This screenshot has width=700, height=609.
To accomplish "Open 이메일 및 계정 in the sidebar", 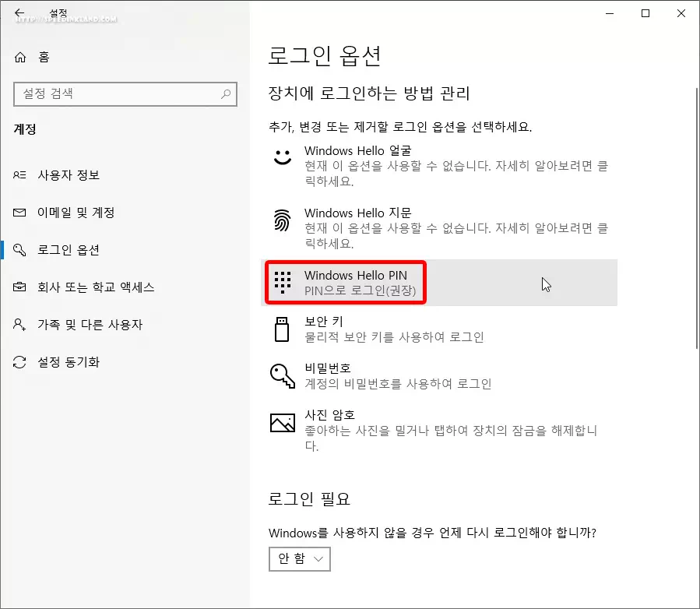I will [x=76, y=213].
